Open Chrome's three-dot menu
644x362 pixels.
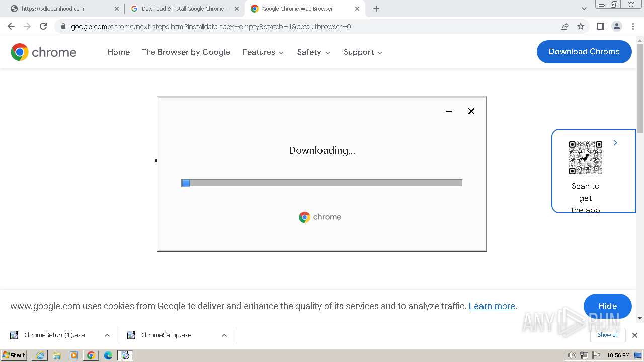click(x=633, y=26)
